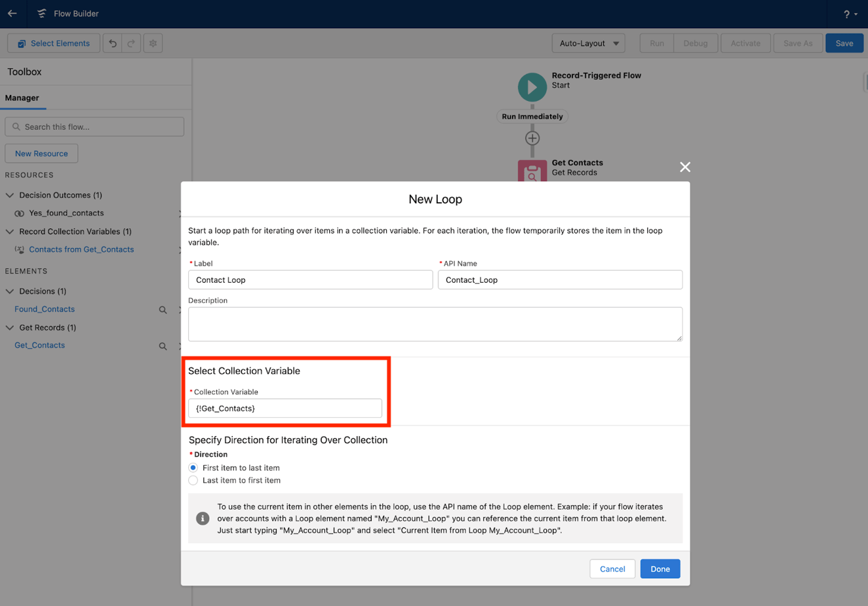Select First item to last item direction
This screenshot has width=868, height=606.
[x=193, y=467]
